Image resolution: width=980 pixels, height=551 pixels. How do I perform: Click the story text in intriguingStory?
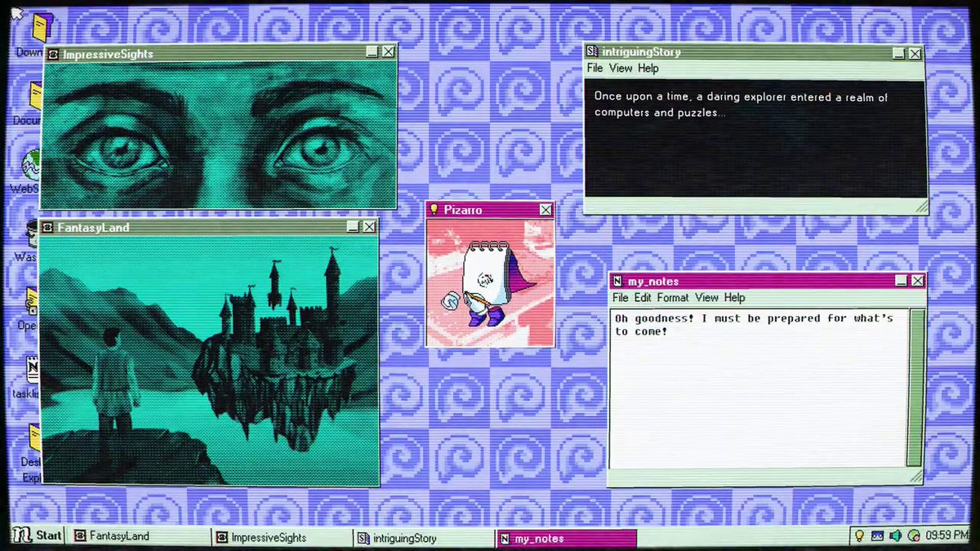pos(740,104)
